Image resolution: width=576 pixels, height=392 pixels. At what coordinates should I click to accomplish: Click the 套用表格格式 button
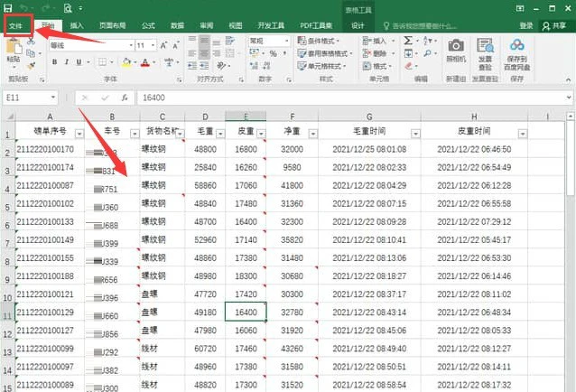pos(326,53)
